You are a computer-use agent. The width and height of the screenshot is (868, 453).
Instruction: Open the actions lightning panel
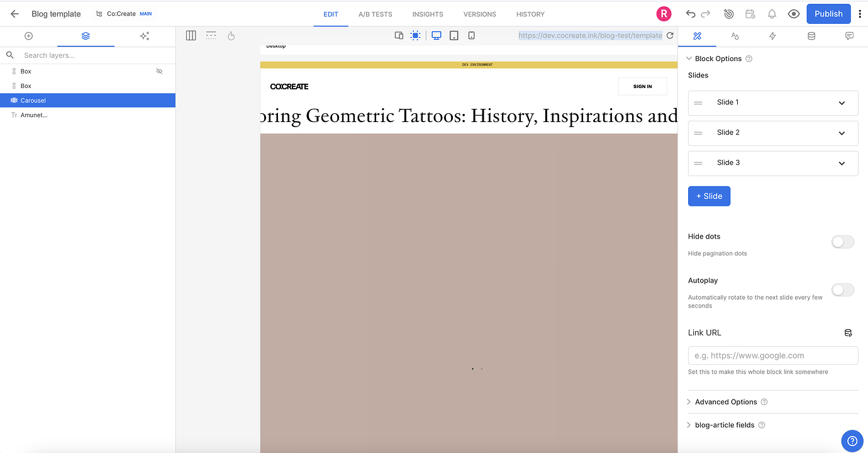772,36
